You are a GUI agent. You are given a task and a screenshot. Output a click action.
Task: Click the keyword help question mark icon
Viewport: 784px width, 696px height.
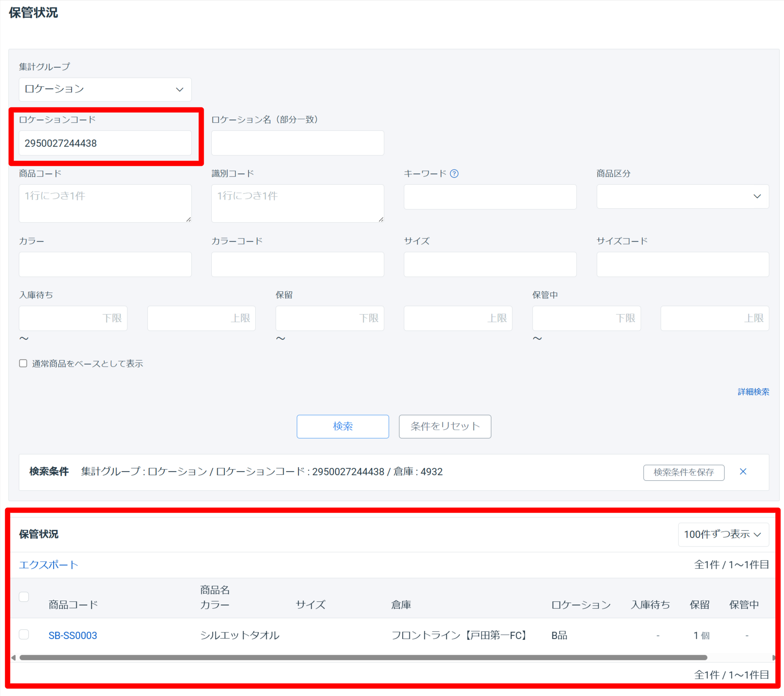[454, 173]
